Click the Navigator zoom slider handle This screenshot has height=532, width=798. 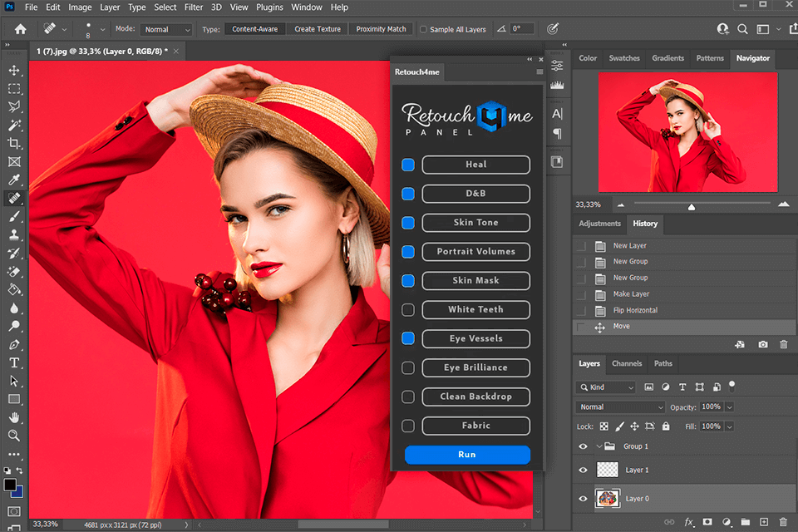692,206
